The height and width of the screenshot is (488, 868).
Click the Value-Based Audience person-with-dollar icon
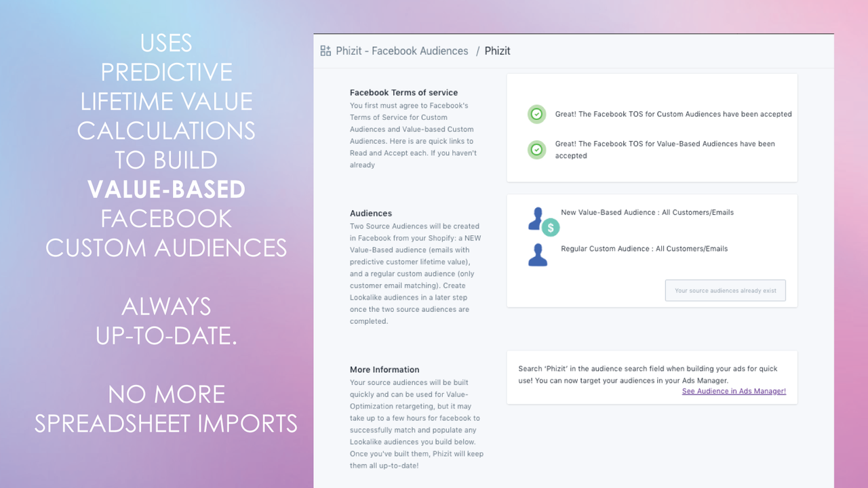542,221
